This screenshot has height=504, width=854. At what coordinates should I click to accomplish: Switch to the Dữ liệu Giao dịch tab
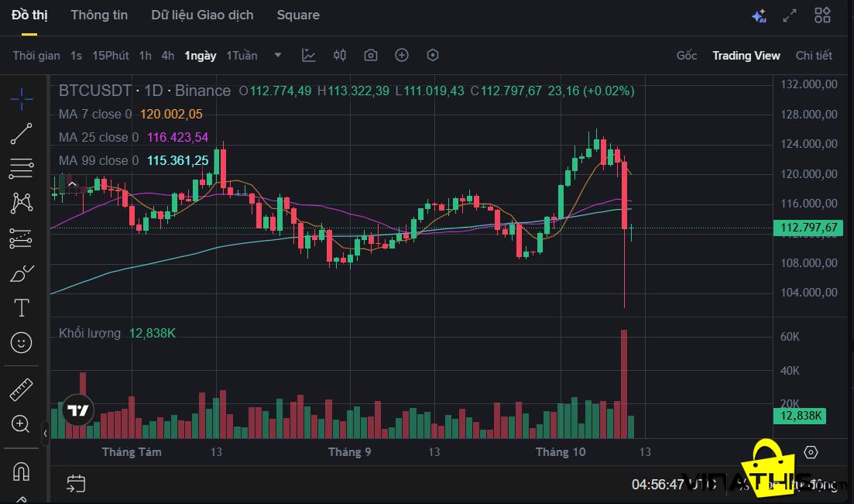[202, 15]
